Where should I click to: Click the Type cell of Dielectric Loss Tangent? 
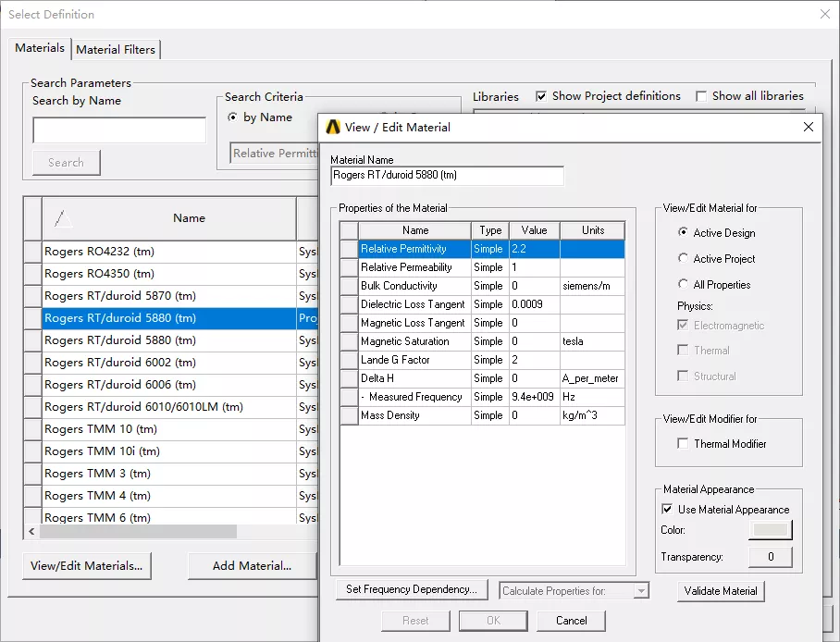tap(490, 304)
